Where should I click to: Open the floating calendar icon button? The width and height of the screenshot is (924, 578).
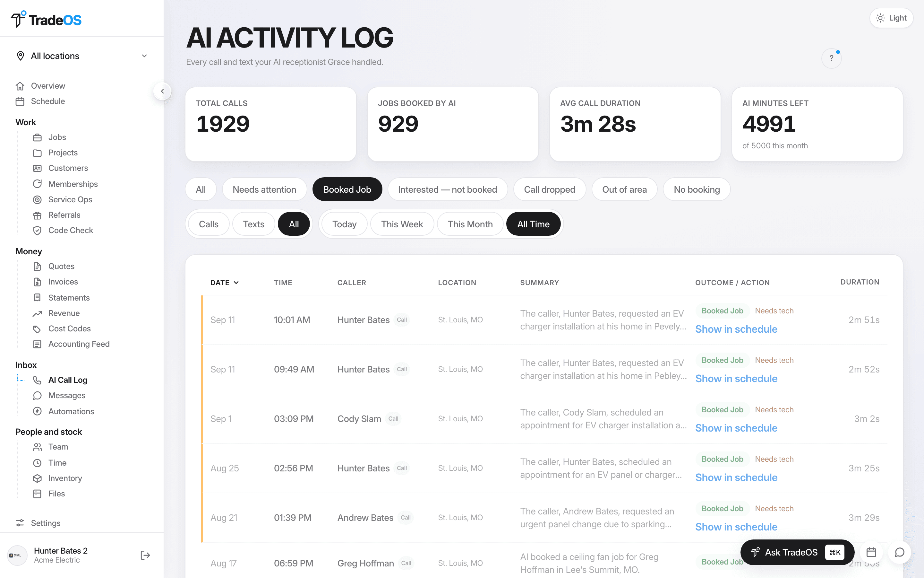tap(871, 552)
